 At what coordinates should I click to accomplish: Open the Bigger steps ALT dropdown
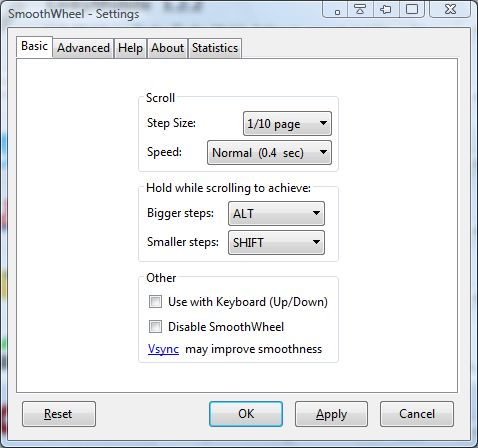click(x=276, y=213)
